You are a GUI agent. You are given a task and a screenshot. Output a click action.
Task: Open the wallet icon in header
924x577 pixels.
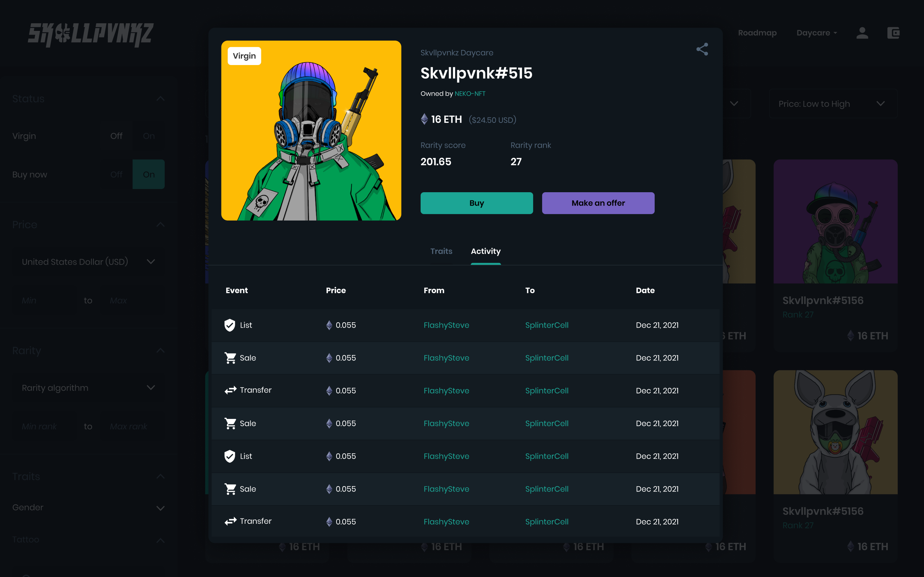click(x=893, y=33)
